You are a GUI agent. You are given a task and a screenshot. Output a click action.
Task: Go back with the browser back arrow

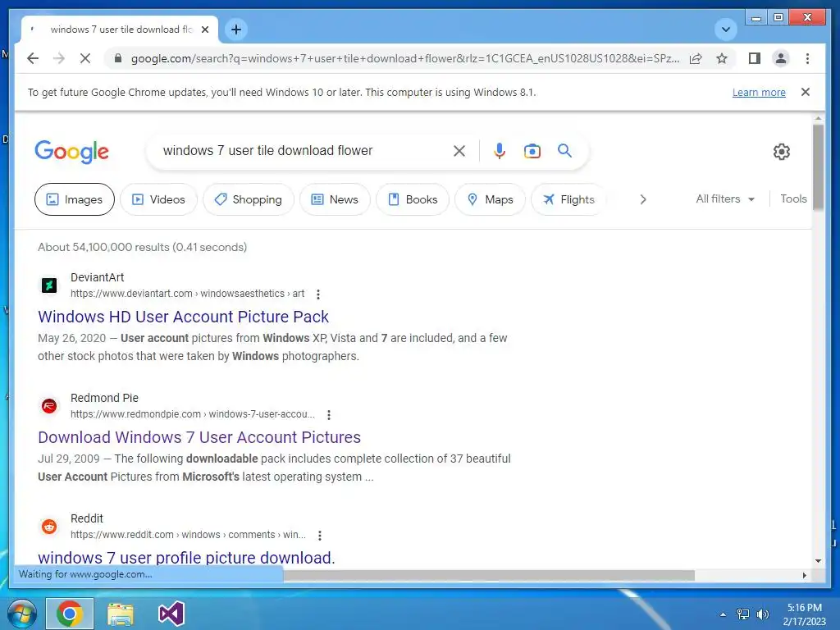pos(33,58)
